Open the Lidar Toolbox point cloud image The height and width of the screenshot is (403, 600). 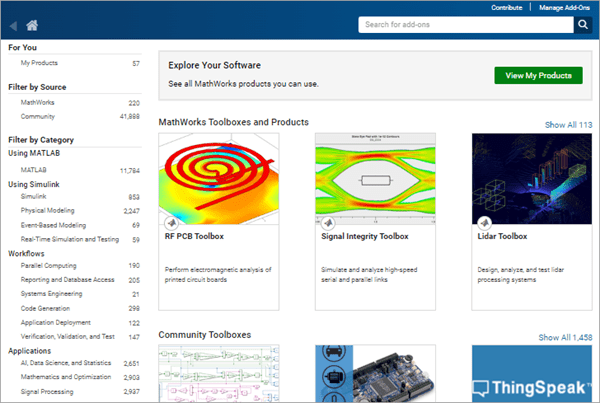point(532,179)
